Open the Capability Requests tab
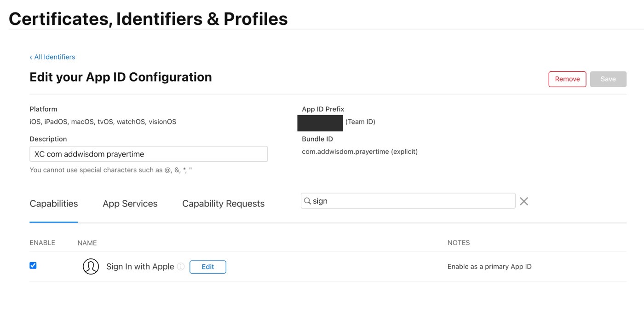Screen dimensions: 644x310 [223, 204]
